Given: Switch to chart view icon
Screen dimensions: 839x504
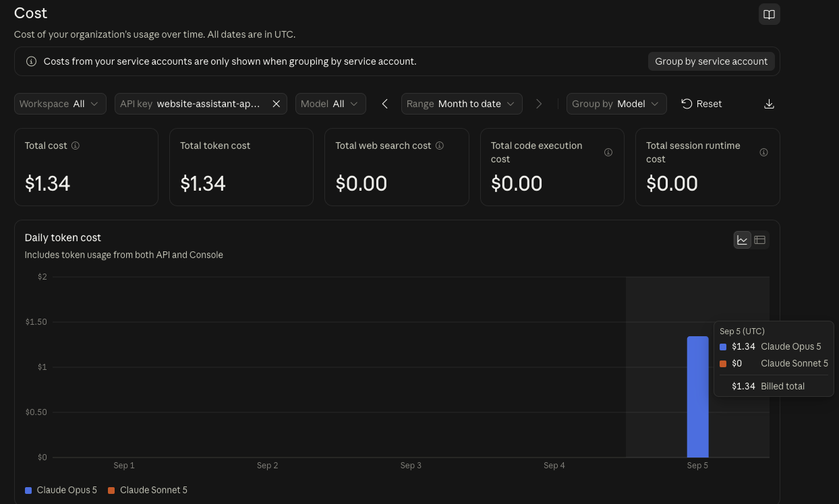Looking at the screenshot, I should [x=743, y=240].
